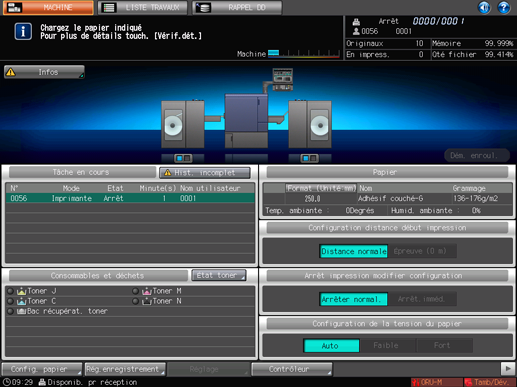Click the Bac récupérat. toner icon
The width and height of the screenshot is (517, 387).
tap(21, 311)
